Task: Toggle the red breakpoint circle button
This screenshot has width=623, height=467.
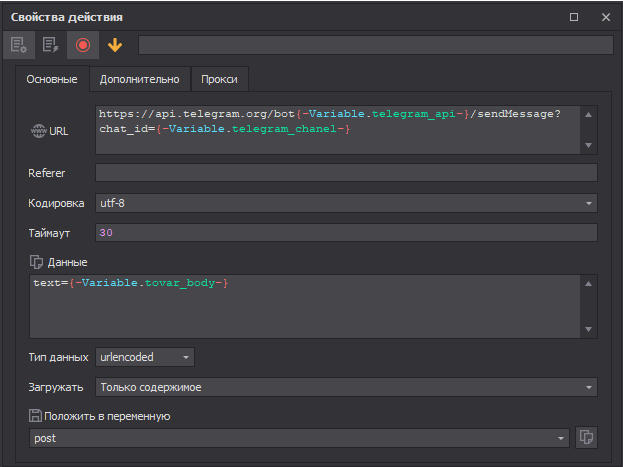Action: click(83, 45)
